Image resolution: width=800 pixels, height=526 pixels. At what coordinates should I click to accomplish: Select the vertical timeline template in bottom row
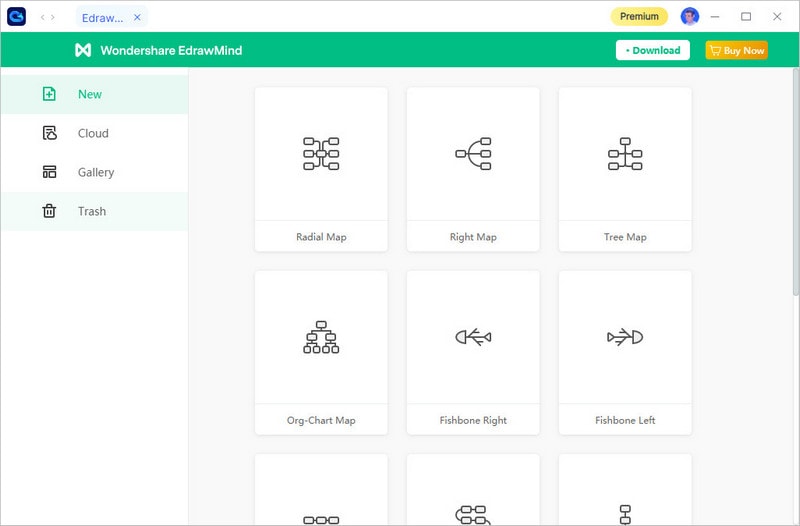click(x=625, y=490)
